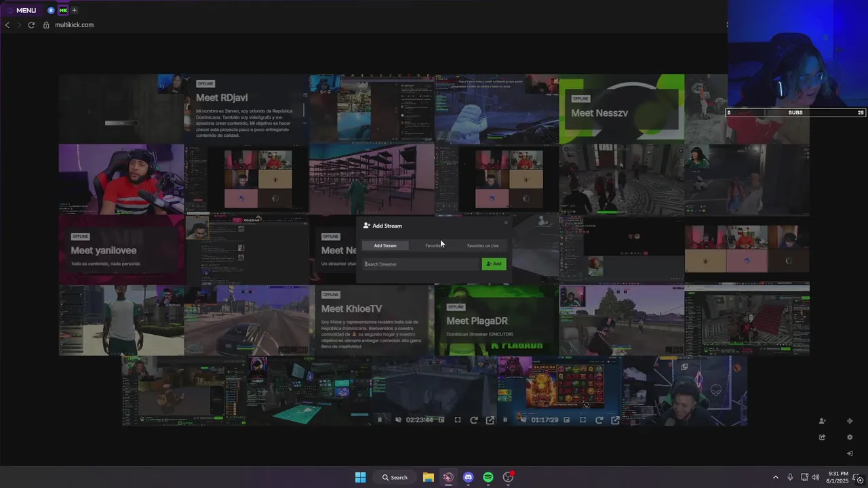Viewport: 868px width, 488px height.
Task: Show hidden system tray icons
Action: pos(776,477)
